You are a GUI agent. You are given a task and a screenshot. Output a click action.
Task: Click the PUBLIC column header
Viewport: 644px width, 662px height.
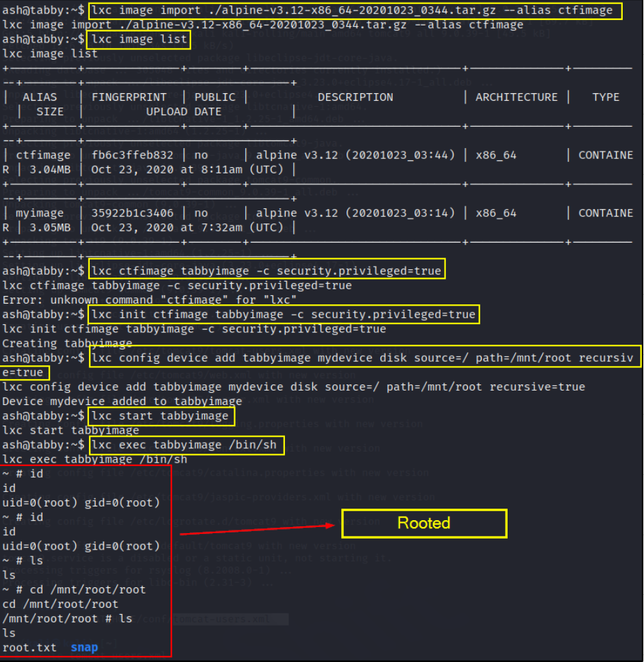click(x=215, y=97)
